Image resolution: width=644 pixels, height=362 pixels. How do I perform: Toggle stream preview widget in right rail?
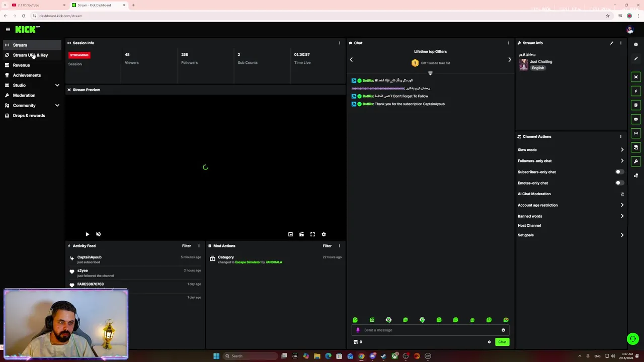(x=636, y=77)
